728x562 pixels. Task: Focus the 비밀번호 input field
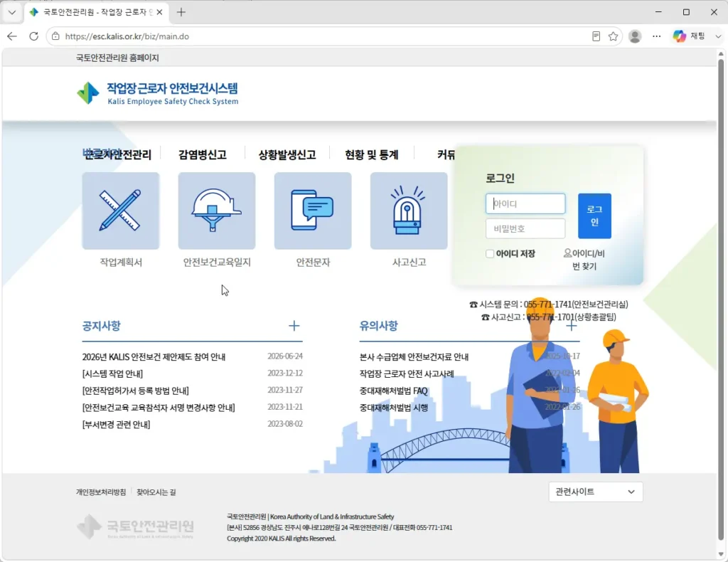coord(525,228)
